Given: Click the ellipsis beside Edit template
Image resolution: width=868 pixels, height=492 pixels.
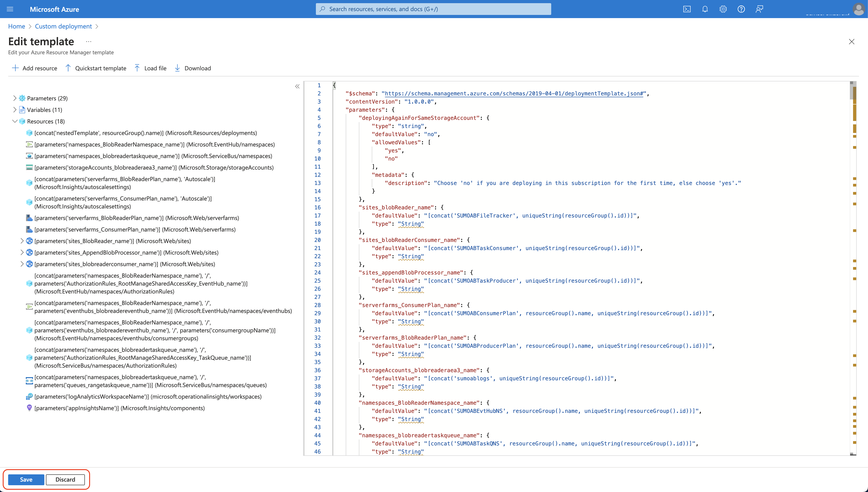Looking at the screenshot, I should tap(89, 42).
